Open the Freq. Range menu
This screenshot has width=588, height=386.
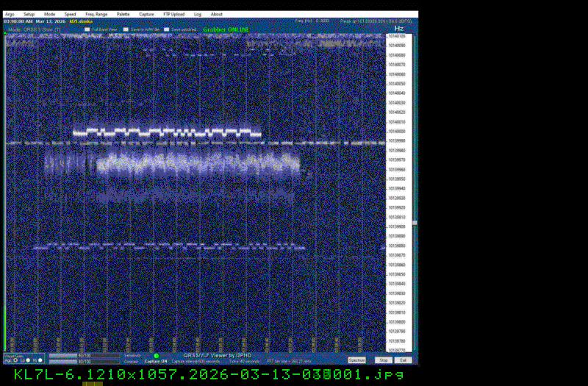[96, 14]
